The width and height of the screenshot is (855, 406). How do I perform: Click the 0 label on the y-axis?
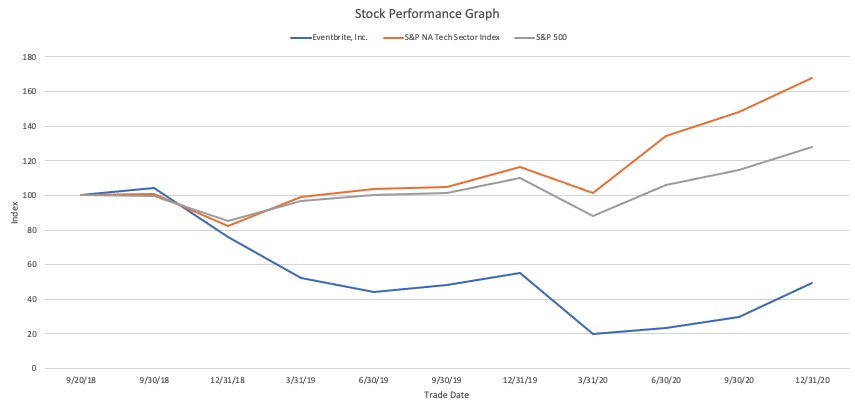pos(34,368)
